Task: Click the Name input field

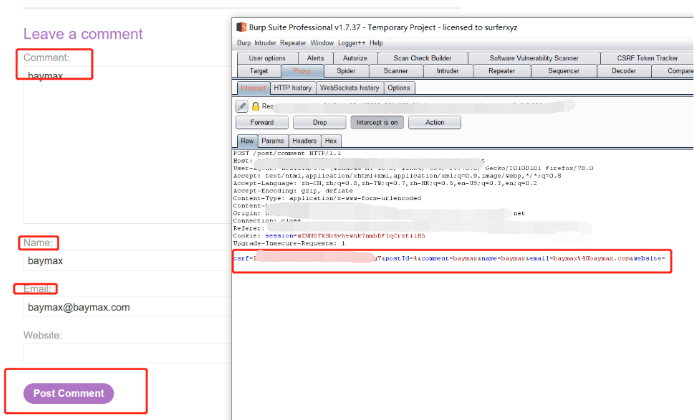Action: coord(127,261)
